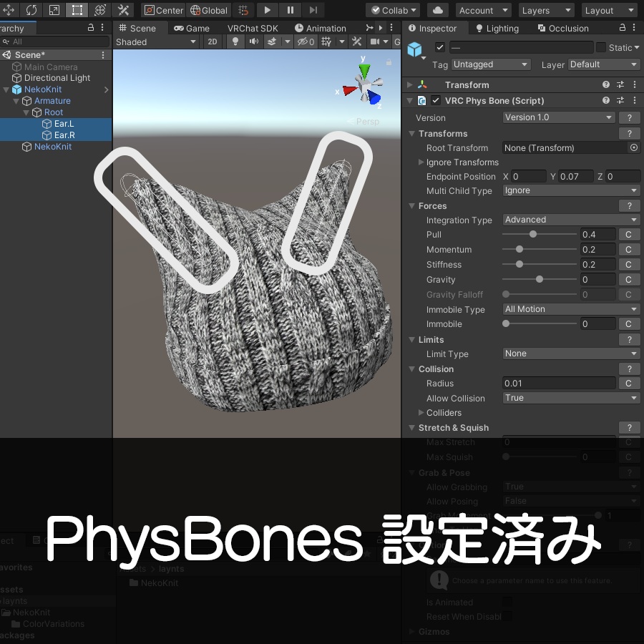Image resolution: width=644 pixels, height=644 pixels.
Task: Click Endpoint Position Y field
Action: (x=576, y=177)
